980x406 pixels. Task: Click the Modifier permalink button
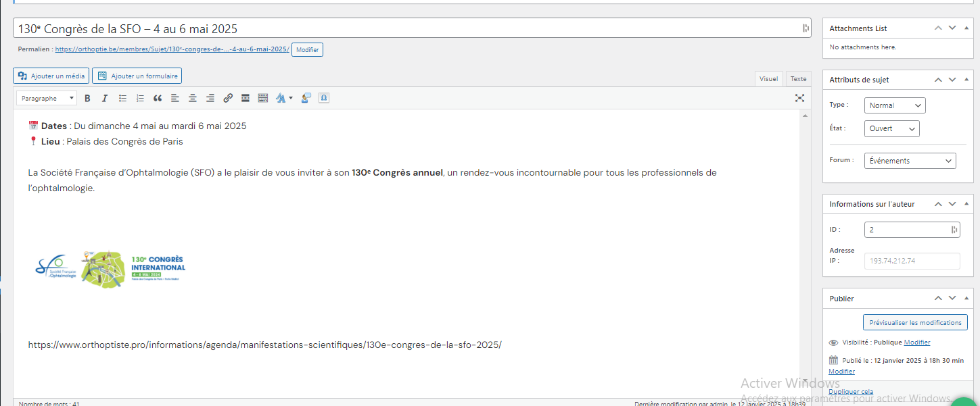pos(307,50)
